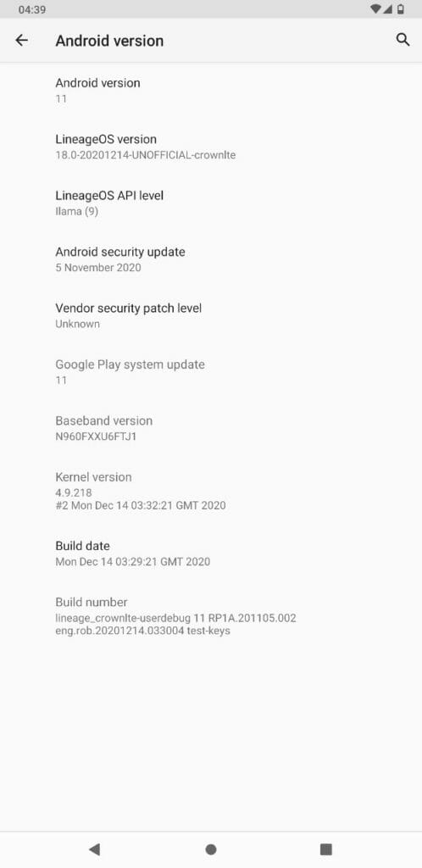Screen dimensions: 422x868
Task: Tap Android security update 5 November 2020
Action: 211,259
